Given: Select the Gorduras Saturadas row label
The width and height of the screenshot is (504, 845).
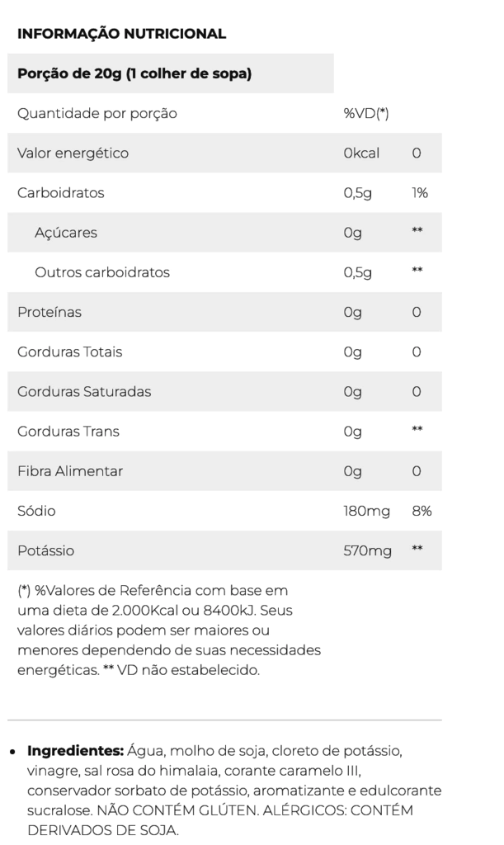Looking at the screenshot, I should tap(84, 391).
